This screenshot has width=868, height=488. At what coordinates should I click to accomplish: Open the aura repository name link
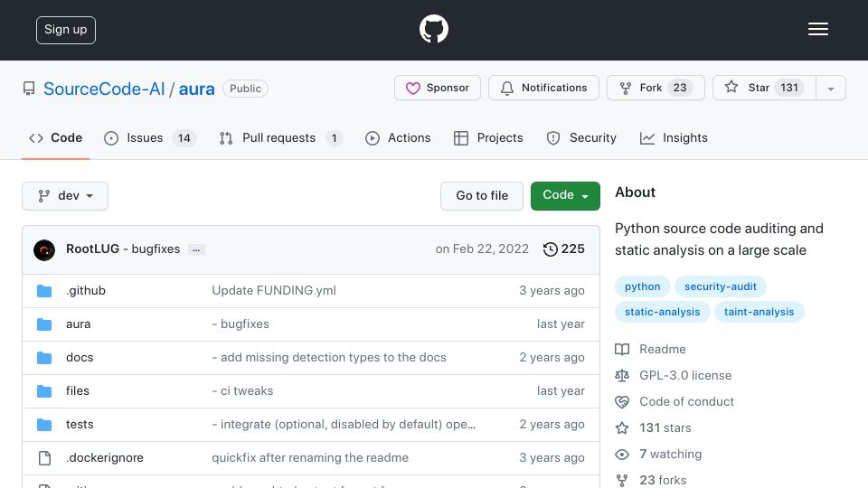(x=196, y=89)
